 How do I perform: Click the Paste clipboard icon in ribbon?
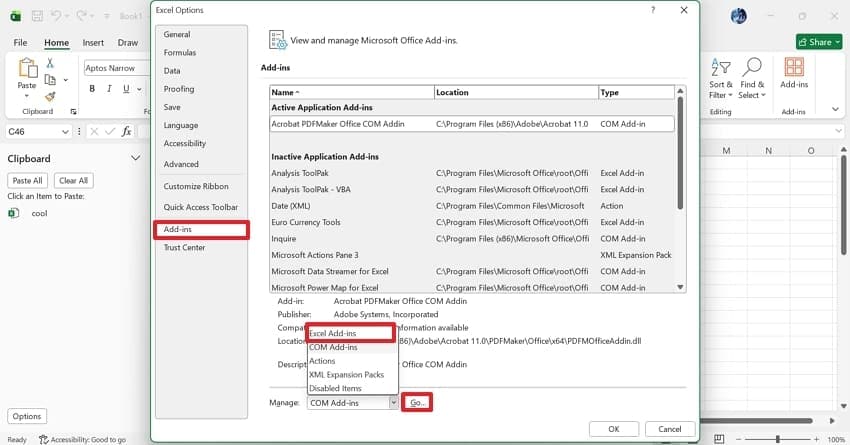(x=27, y=69)
